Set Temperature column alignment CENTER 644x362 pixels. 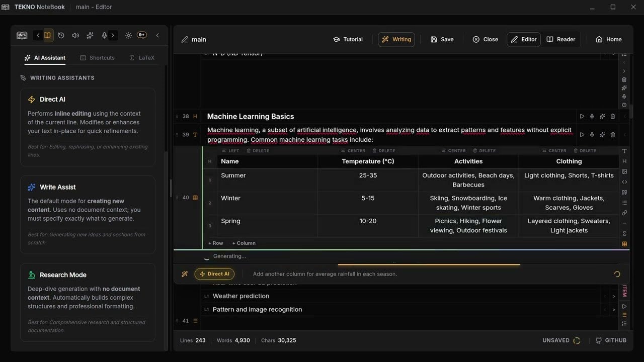(353, 151)
